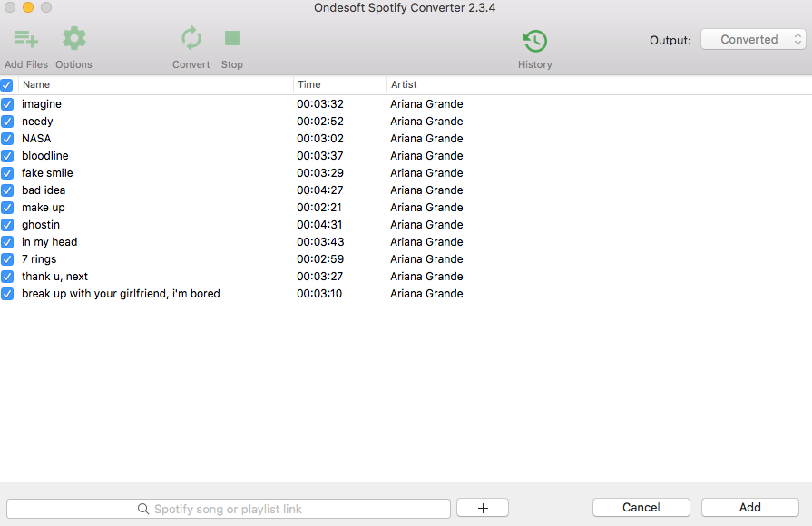This screenshot has width=812, height=526.
Task: Uncheck the checkbox for bloodline
Action: (x=7, y=156)
